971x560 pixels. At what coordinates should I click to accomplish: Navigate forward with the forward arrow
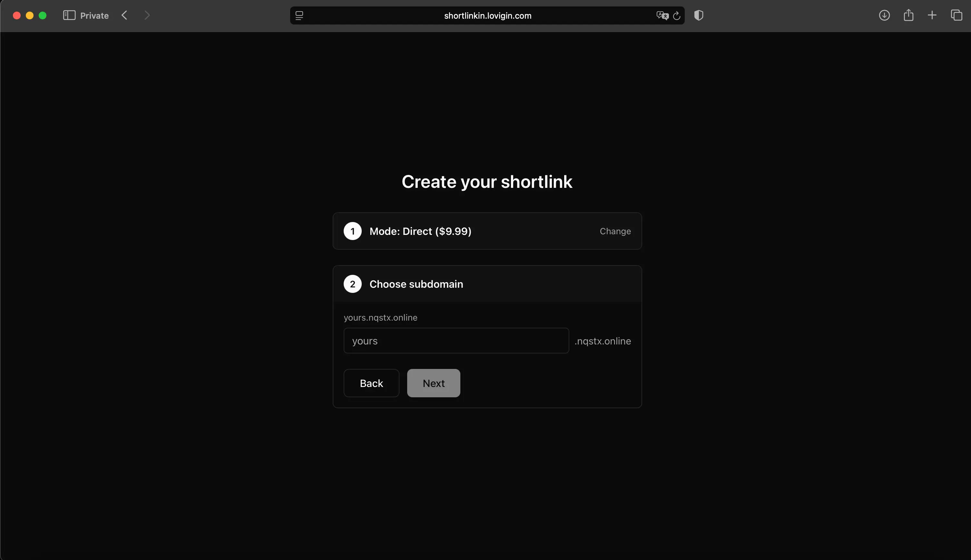click(x=147, y=15)
